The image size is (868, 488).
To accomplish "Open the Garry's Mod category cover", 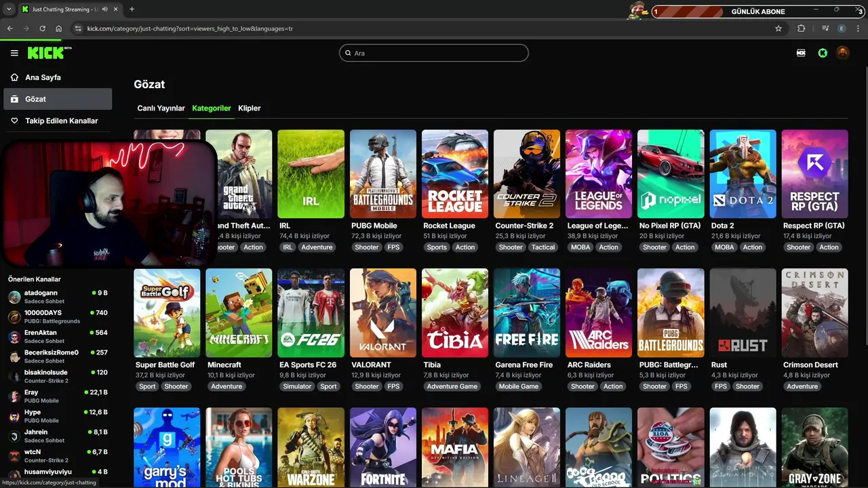I will click(167, 447).
